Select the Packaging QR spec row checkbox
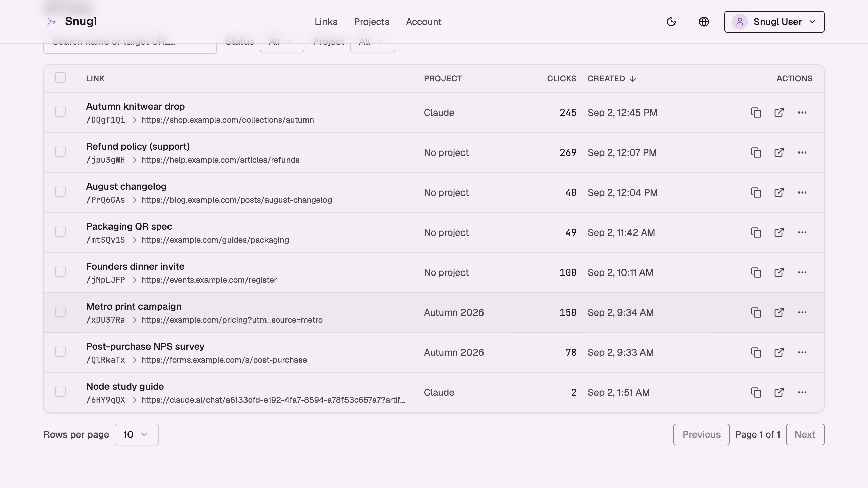This screenshot has width=868, height=488. coord(60,231)
